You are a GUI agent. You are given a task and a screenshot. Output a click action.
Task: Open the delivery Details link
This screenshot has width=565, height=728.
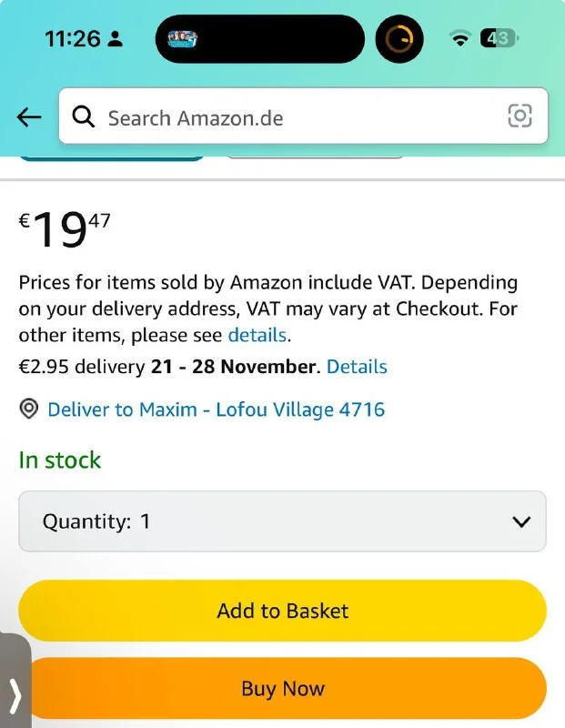pos(357,367)
